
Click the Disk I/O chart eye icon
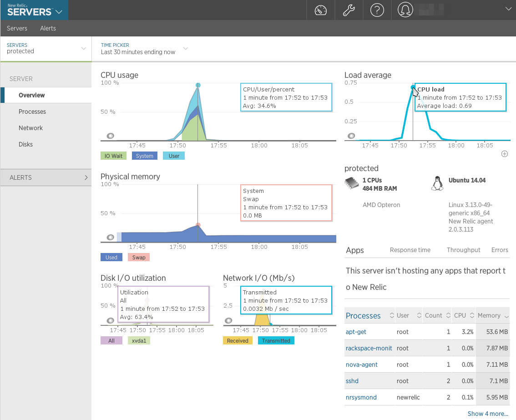point(111,320)
